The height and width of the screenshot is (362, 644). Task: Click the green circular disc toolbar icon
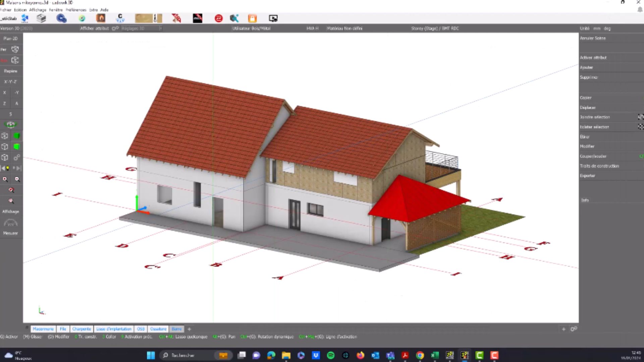point(82,18)
